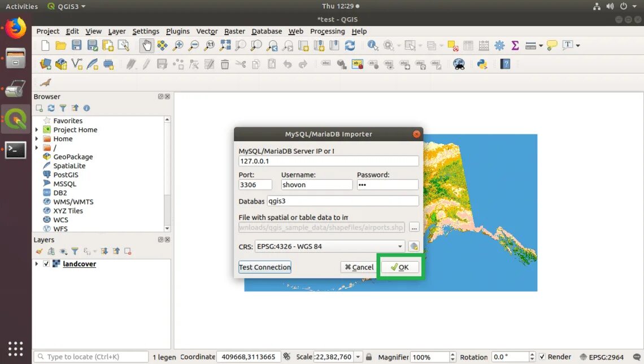Select PostGIS in Browser tree
The image size is (644, 364).
(x=66, y=175)
